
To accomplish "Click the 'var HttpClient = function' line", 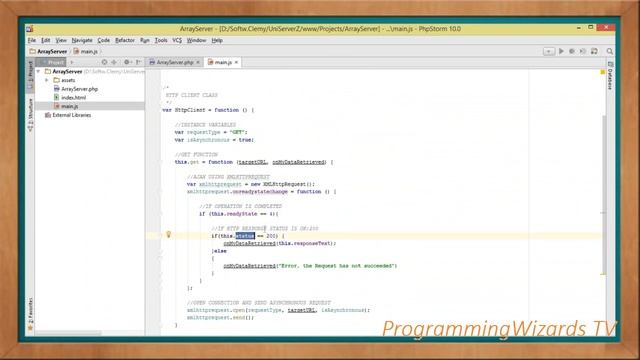I will (x=208, y=110).
